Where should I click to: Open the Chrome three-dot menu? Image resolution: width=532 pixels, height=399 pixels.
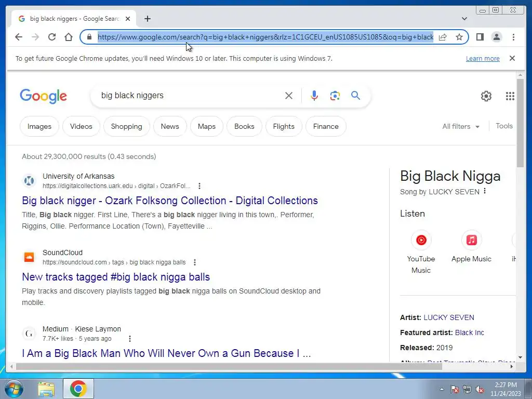(513, 37)
